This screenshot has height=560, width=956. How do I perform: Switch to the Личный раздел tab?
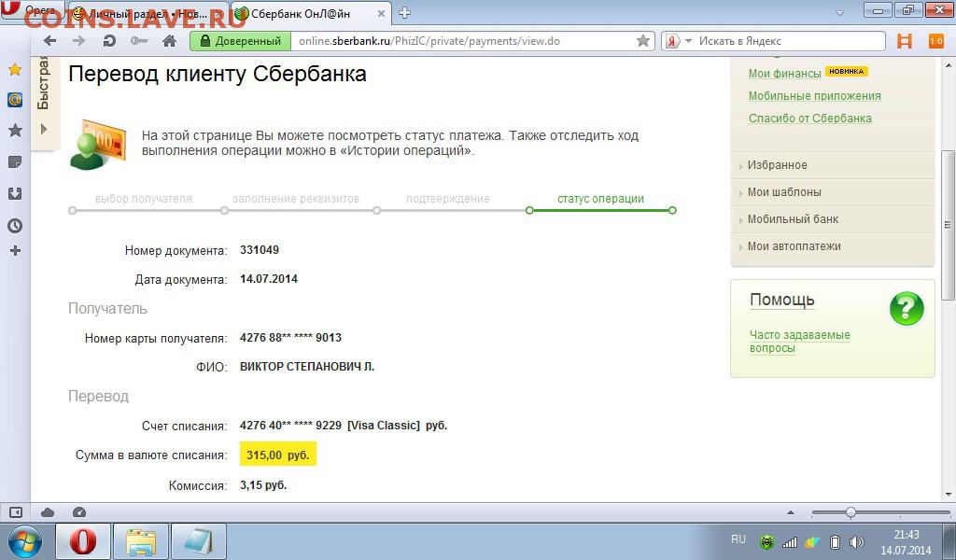pos(148,13)
